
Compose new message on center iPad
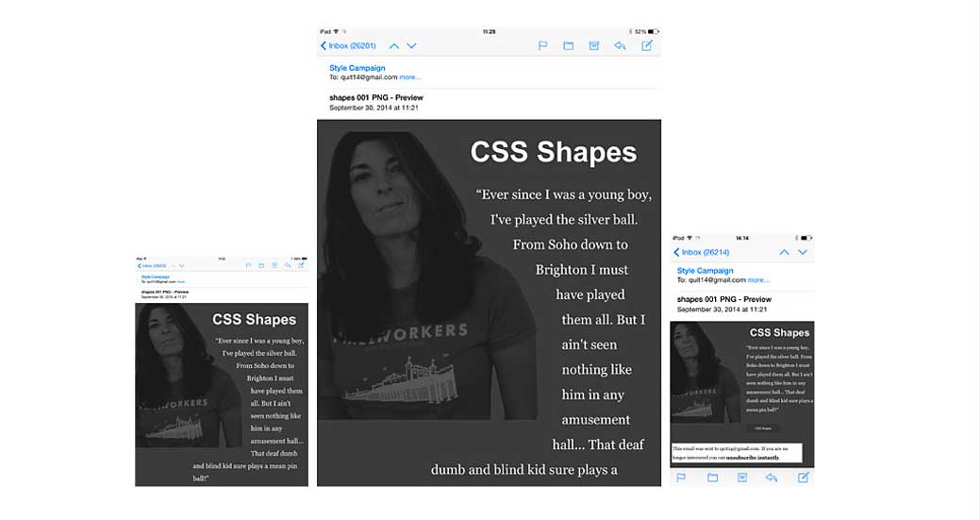click(x=647, y=45)
